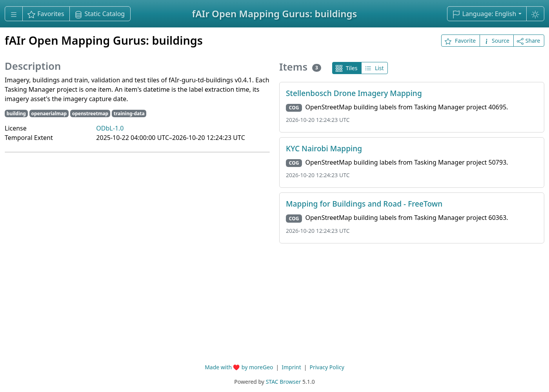Image resolution: width=549 pixels, height=392 pixels.
Task: Open Mapping for Buildings and Road - FreeTown
Action: click(x=364, y=204)
